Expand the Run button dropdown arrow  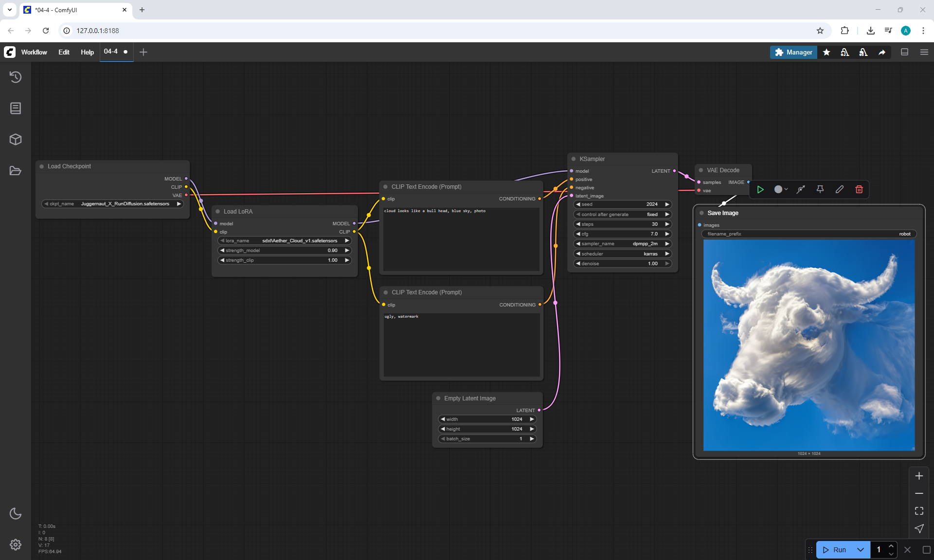[860, 550]
